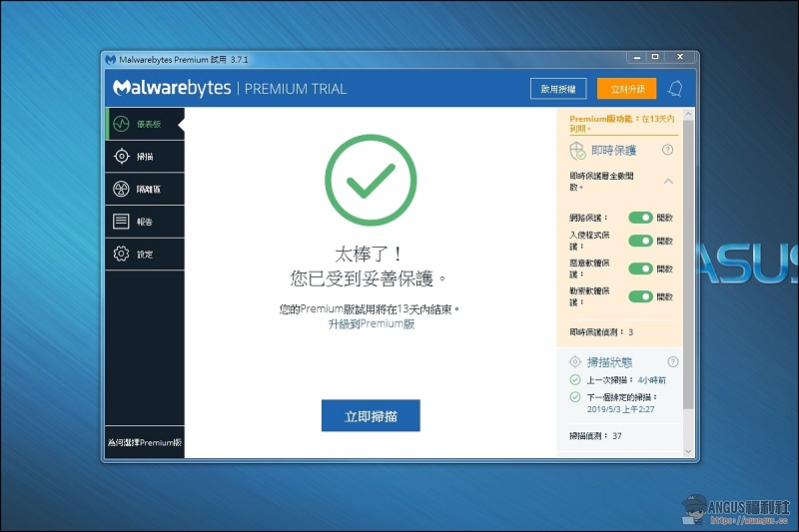Click the help icon beside 即時保護
The image size is (799, 532).
coord(668,150)
